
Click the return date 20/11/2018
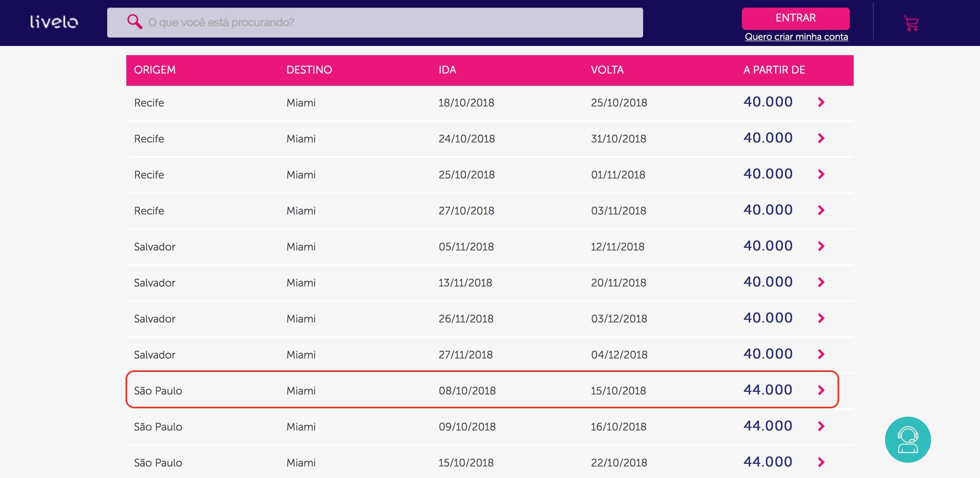(619, 283)
